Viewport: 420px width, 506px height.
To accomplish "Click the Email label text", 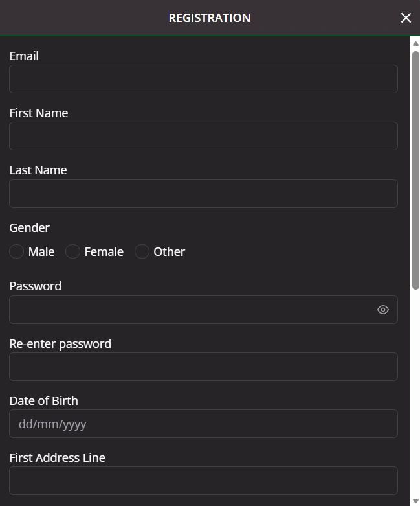I will [x=24, y=56].
